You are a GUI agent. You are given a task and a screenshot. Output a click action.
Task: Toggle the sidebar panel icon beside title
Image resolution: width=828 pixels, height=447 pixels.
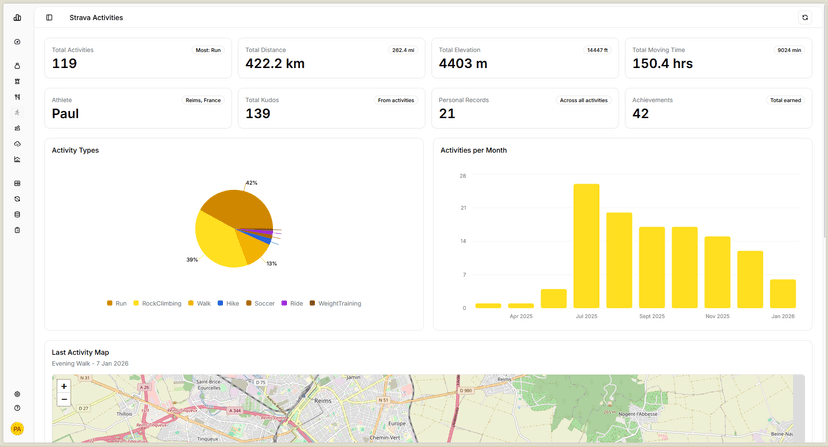click(49, 17)
